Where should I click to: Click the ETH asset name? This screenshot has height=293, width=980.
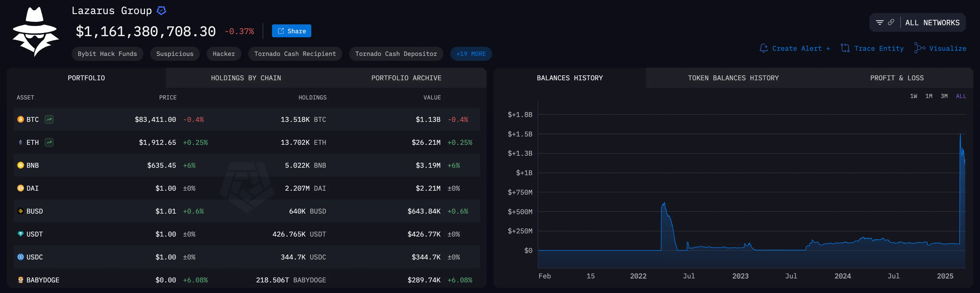coord(33,142)
